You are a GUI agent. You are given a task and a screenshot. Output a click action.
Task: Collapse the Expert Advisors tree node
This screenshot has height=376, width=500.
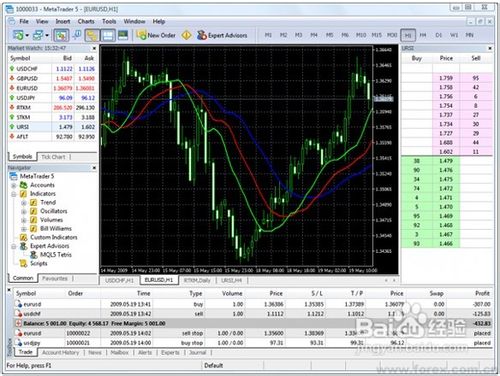click(14, 246)
